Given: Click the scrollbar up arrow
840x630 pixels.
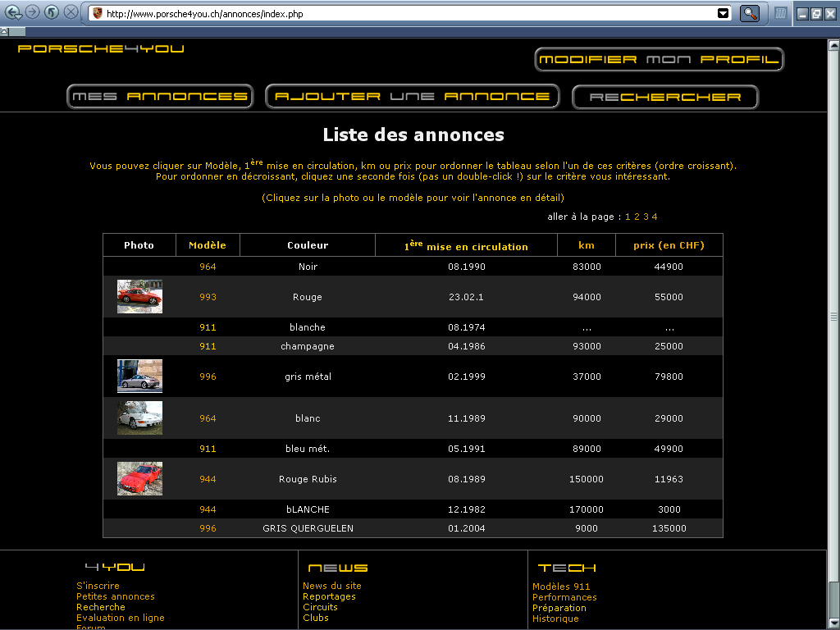Looking at the screenshot, I should tap(833, 45).
